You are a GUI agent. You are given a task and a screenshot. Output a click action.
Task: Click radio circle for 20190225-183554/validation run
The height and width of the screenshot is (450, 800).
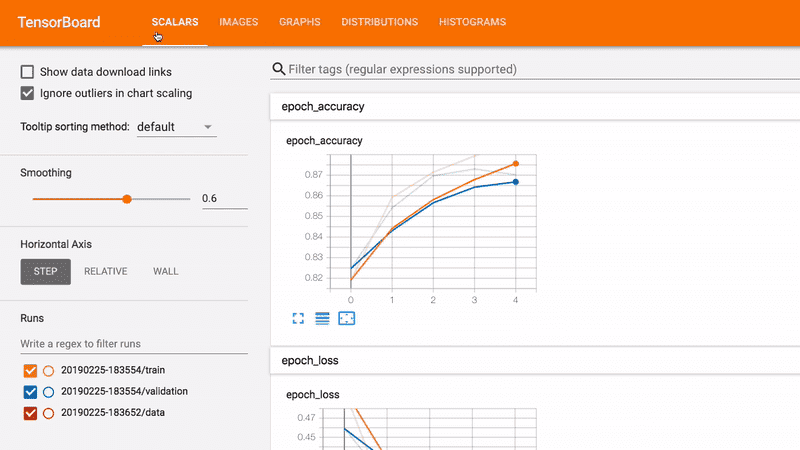click(x=48, y=392)
